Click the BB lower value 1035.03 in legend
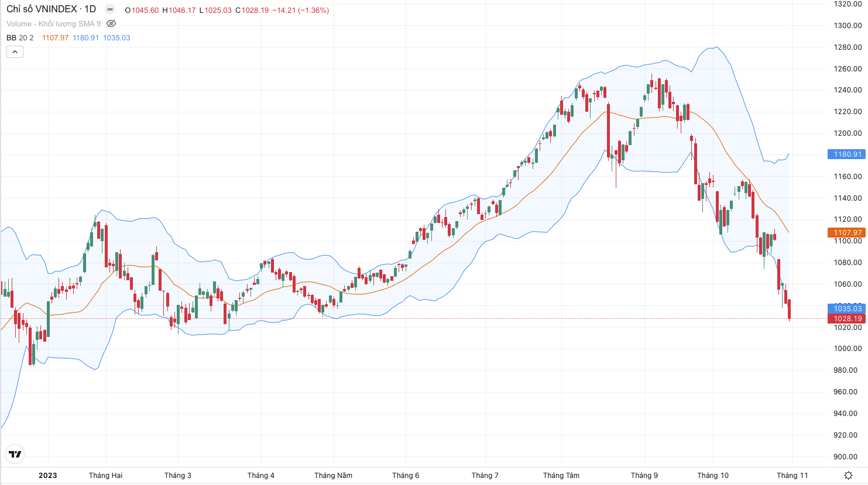The width and height of the screenshot is (868, 485). point(116,37)
